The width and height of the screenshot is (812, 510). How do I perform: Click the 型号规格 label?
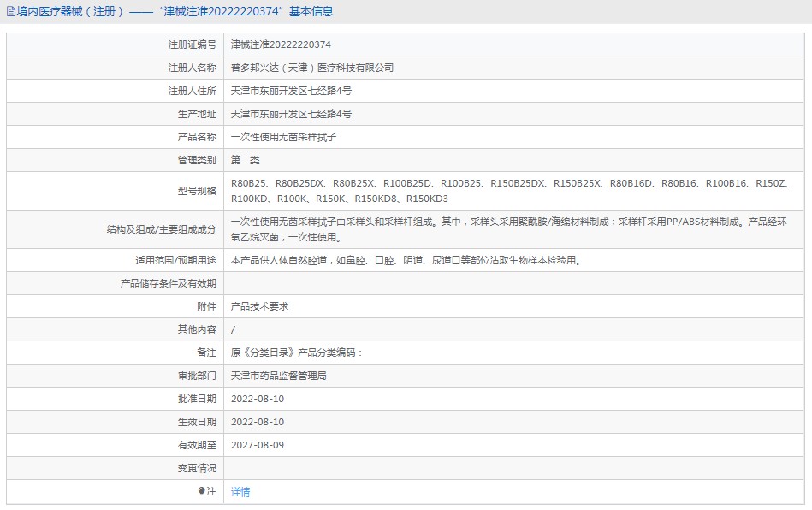click(x=197, y=191)
